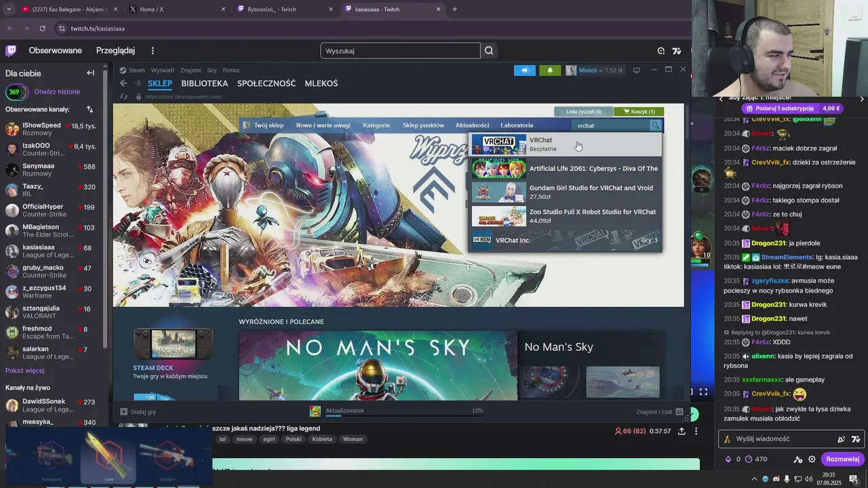868x488 pixels.
Task: Click Obserwowane in Twitch top navigation
Action: tap(55, 51)
